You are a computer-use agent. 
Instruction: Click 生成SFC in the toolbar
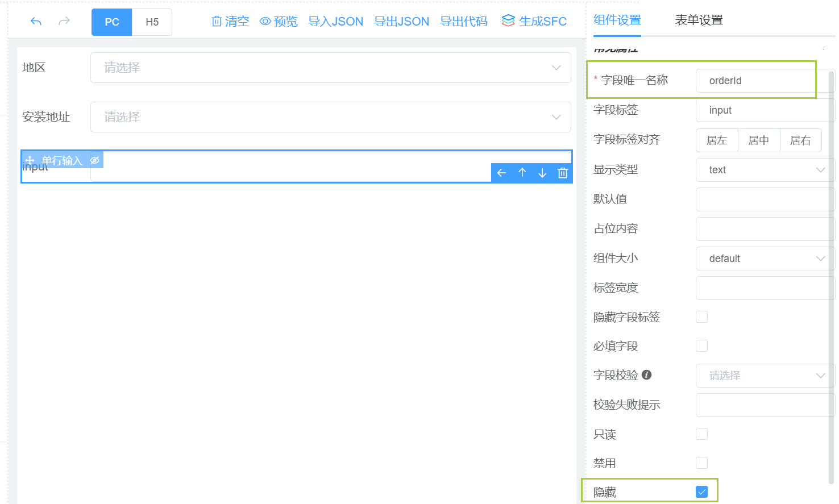point(534,22)
